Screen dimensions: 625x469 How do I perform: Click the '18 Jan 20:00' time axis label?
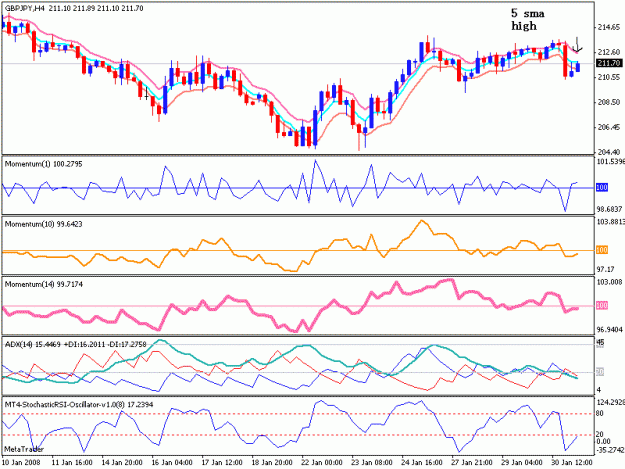click(x=272, y=463)
